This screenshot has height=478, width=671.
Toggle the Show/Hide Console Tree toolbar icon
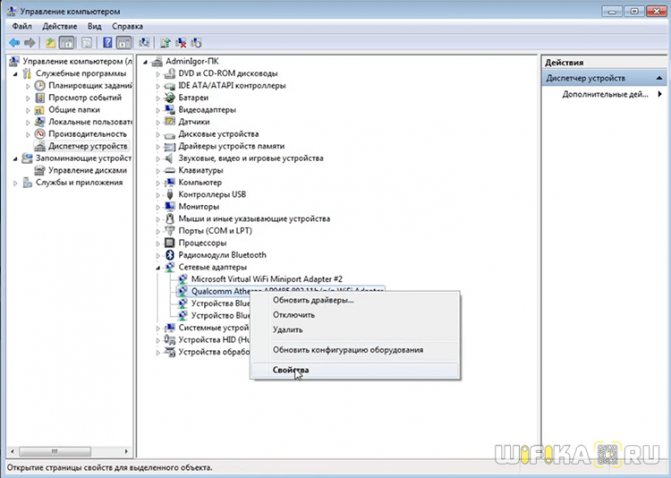tap(67, 43)
